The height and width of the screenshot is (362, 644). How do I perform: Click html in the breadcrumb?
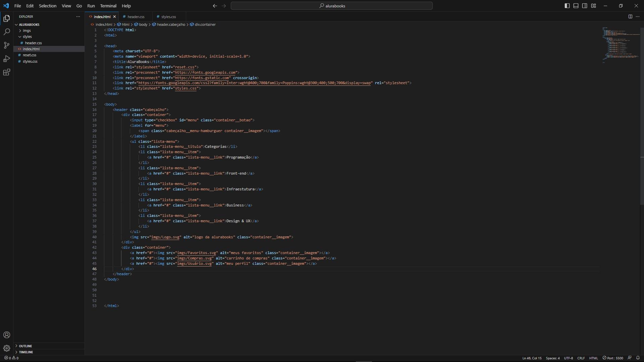[123, 24]
